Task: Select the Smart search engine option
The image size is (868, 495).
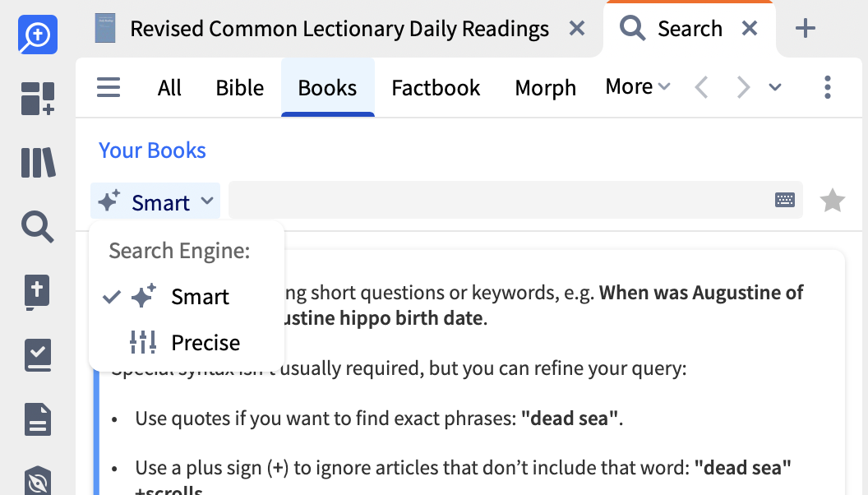Action: (200, 297)
